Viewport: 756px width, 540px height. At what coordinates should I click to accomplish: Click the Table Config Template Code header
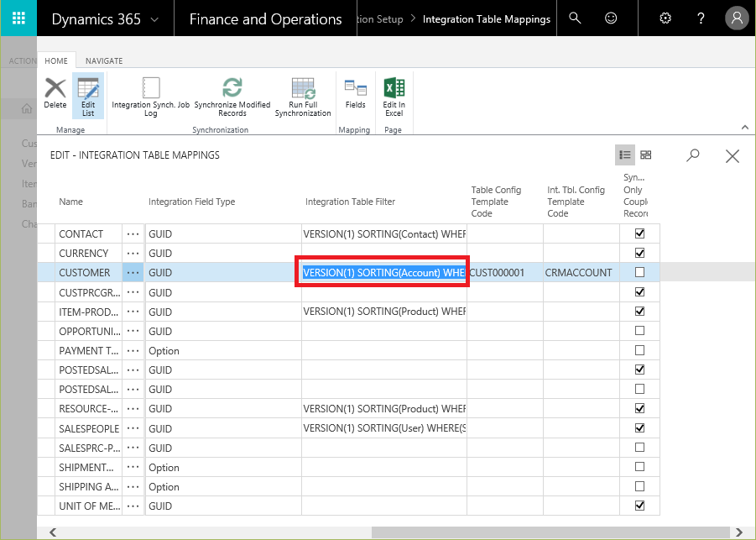tap(496, 202)
